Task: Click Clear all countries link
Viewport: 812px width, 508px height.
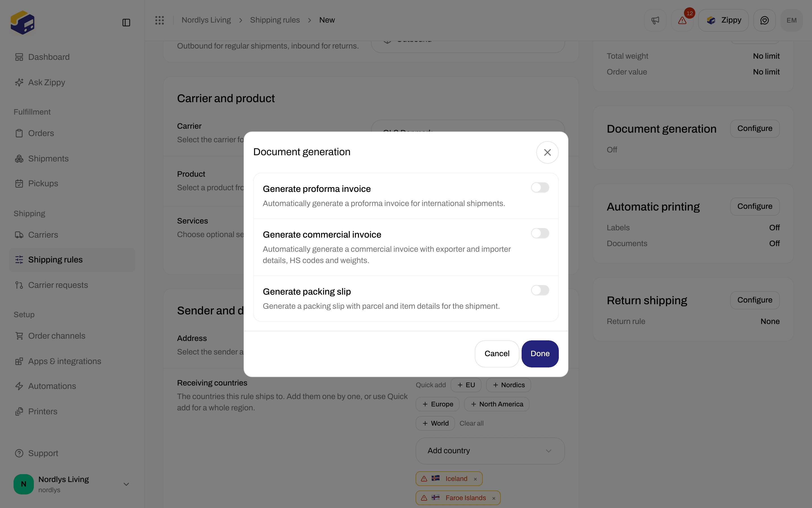Action: [471, 423]
